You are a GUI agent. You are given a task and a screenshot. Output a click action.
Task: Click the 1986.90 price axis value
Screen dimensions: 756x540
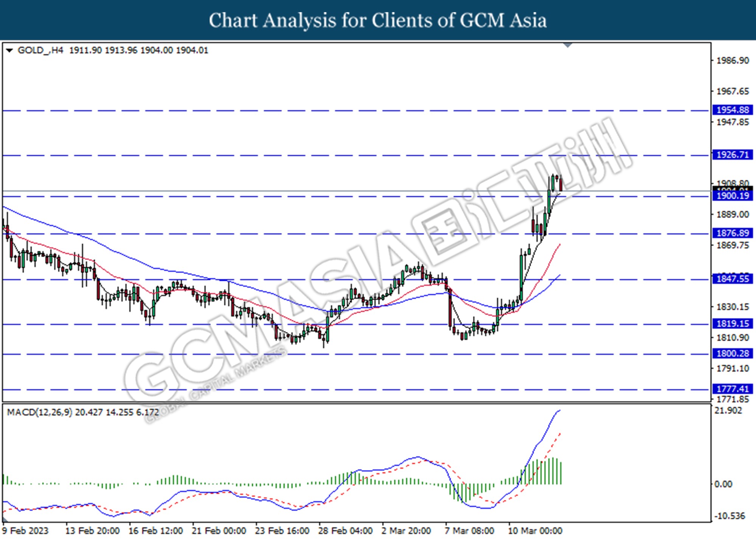(733, 61)
